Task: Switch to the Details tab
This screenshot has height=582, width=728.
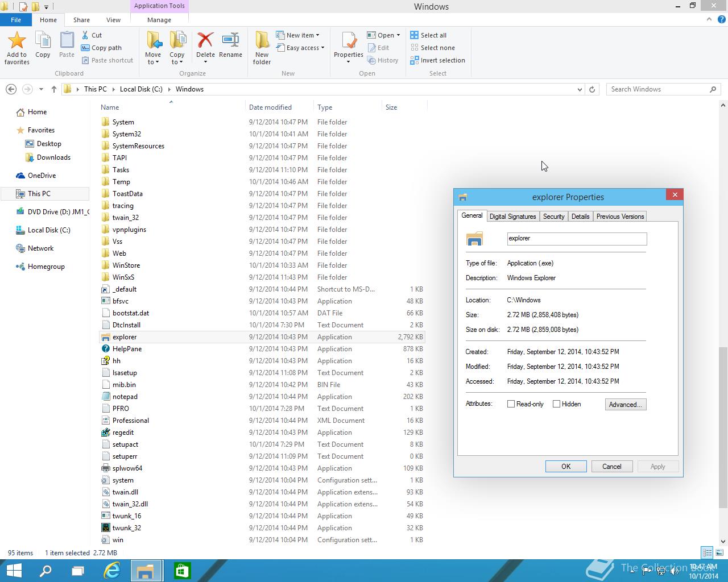Action: pyautogui.click(x=580, y=217)
